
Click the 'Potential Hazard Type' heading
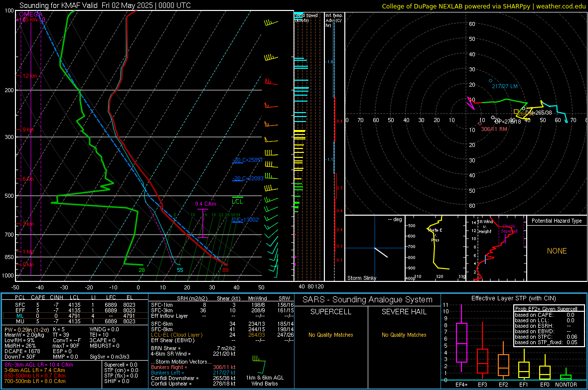[x=557, y=221]
